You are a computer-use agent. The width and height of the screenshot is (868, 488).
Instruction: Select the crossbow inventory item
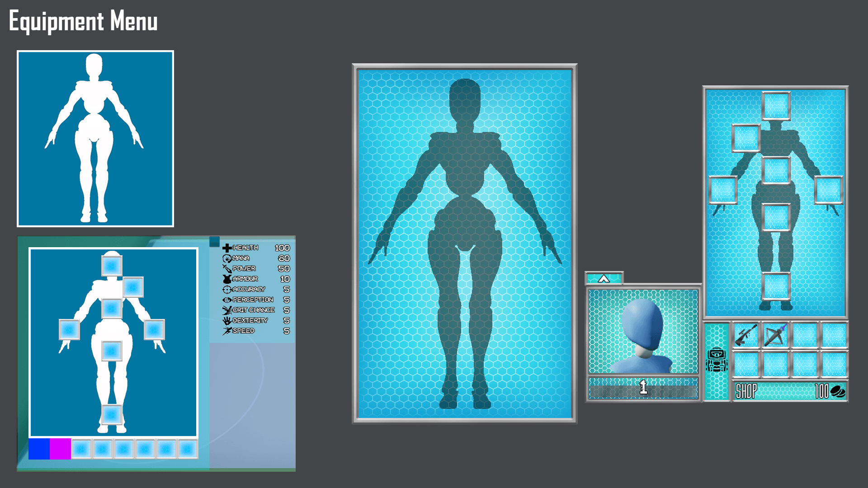pos(775,335)
